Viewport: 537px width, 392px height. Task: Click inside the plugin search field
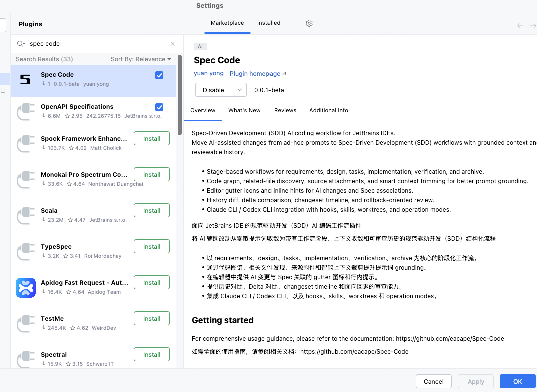pyautogui.click(x=95, y=44)
